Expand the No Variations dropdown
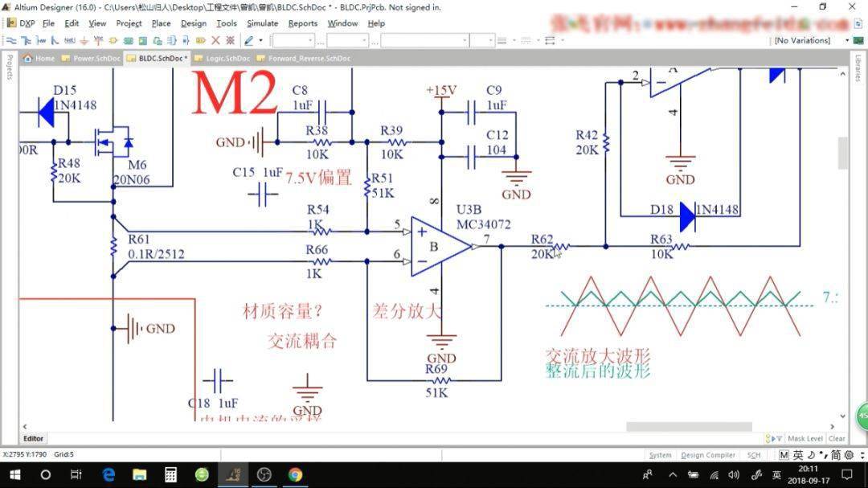Viewport: 868px width, 488px height. pos(847,40)
